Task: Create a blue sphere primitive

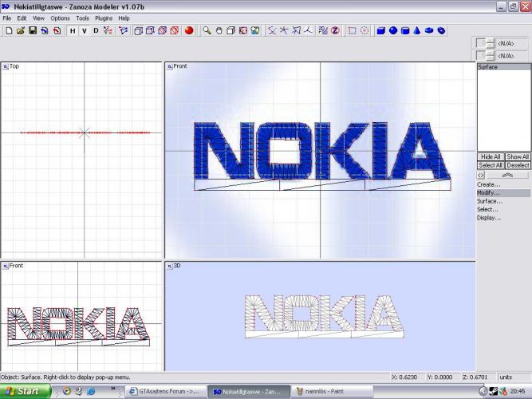Action: (393, 31)
